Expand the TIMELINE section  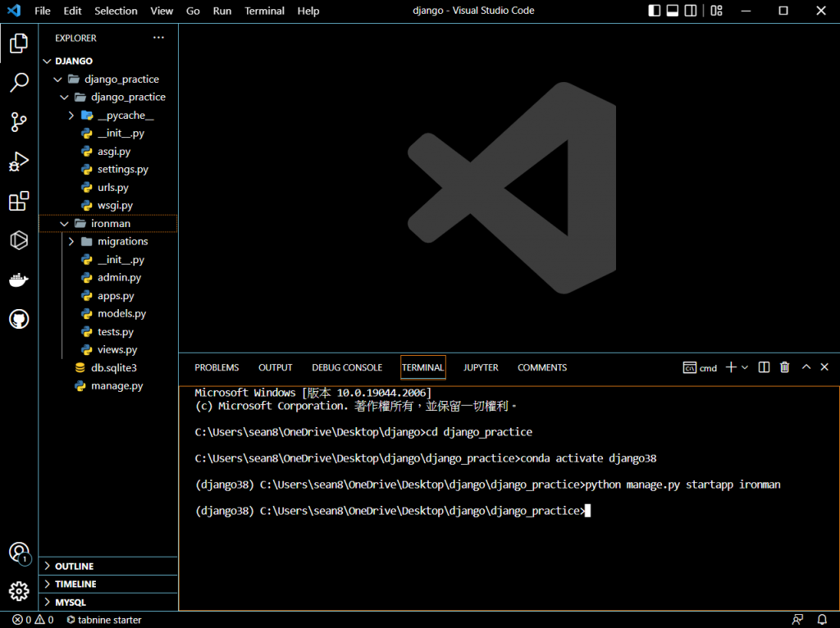point(108,584)
